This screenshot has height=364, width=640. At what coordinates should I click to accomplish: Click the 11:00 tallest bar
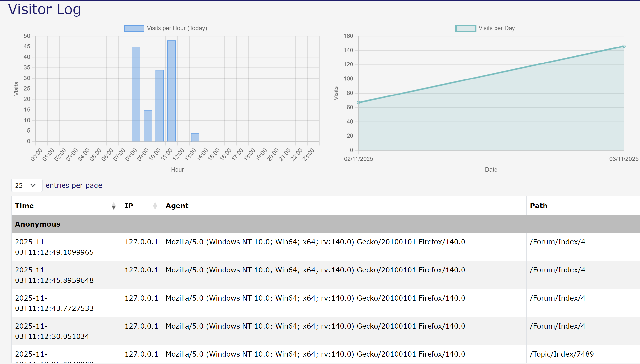point(172,91)
